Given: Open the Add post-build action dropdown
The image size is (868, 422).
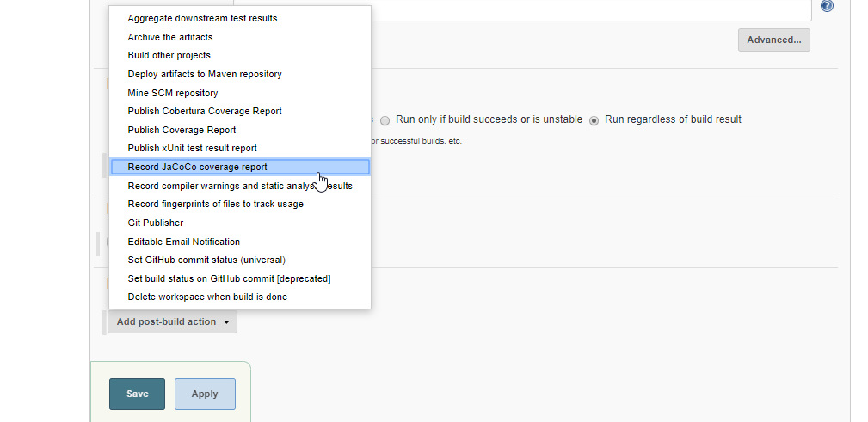Looking at the screenshot, I should [172, 322].
